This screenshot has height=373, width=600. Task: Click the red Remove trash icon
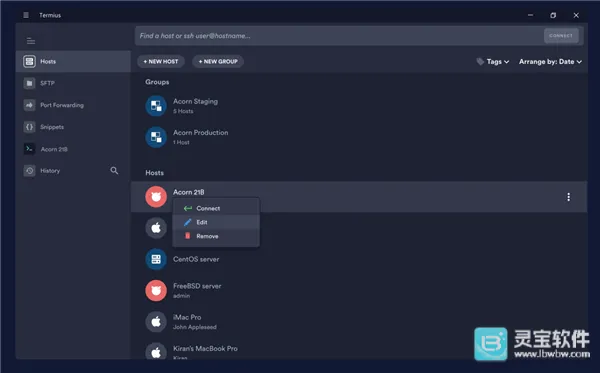click(188, 236)
